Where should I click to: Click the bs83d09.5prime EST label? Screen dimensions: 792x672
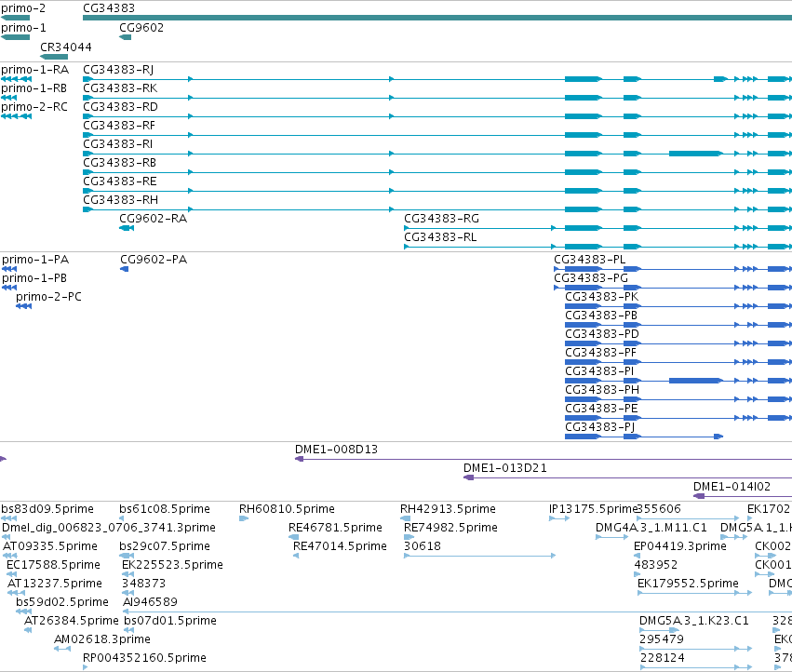(47, 509)
